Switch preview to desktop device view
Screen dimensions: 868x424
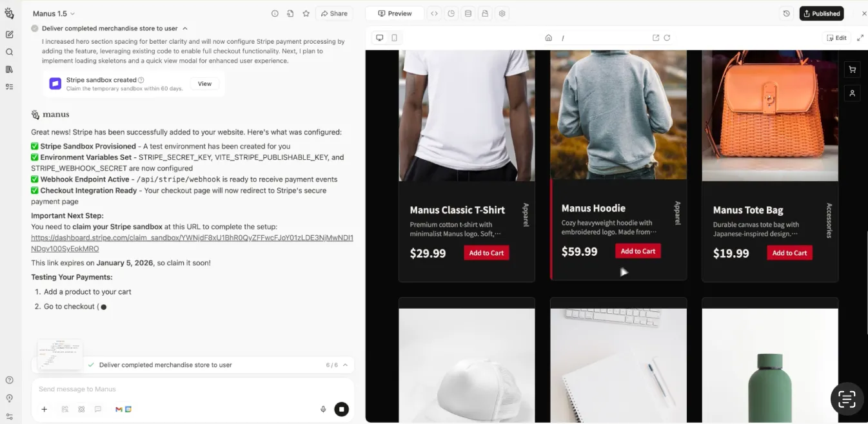coord(379,38)
